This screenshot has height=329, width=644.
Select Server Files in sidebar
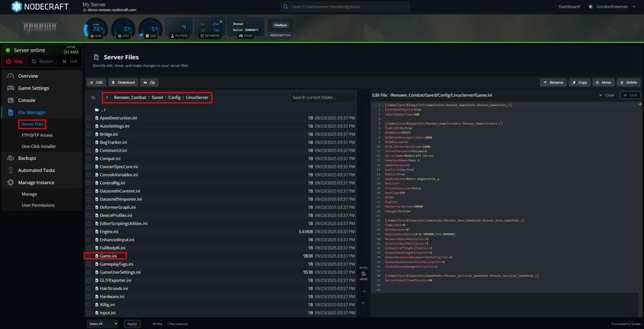point(32,124)
